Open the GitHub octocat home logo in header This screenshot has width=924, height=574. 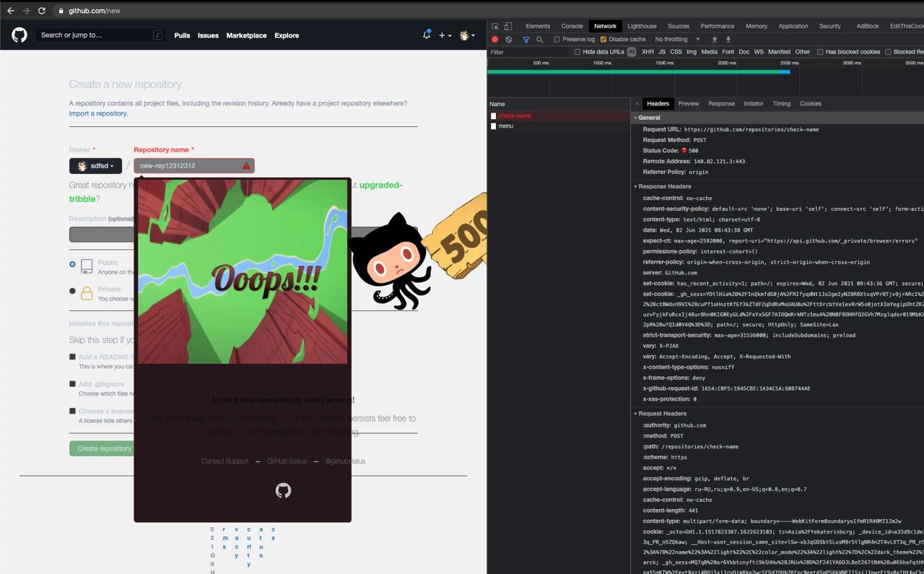[19, 35]
